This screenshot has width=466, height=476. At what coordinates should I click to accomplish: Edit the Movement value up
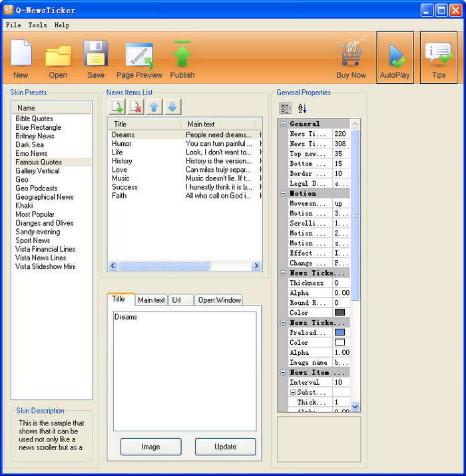(x=342, y=204)
